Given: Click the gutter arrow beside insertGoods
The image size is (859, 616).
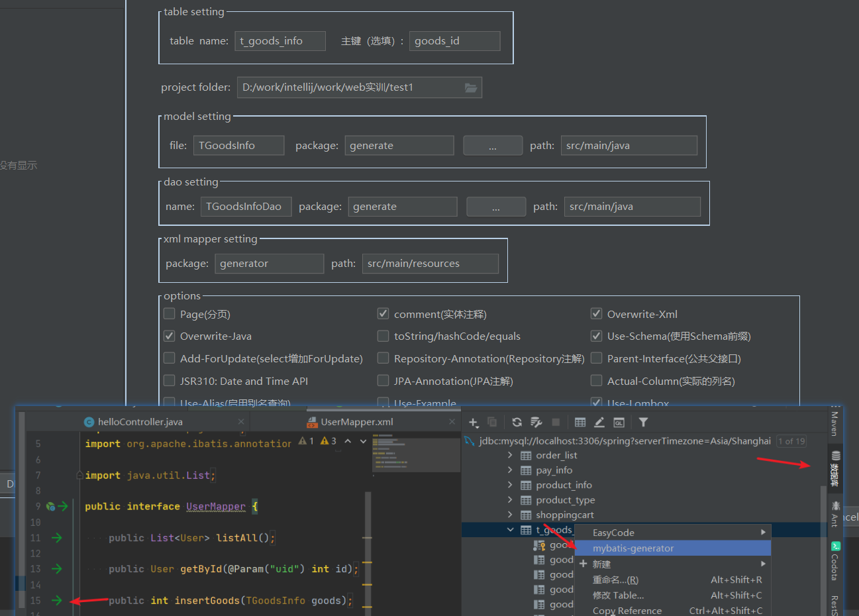Looking at the screenshot, I should (x=57, y=600).
